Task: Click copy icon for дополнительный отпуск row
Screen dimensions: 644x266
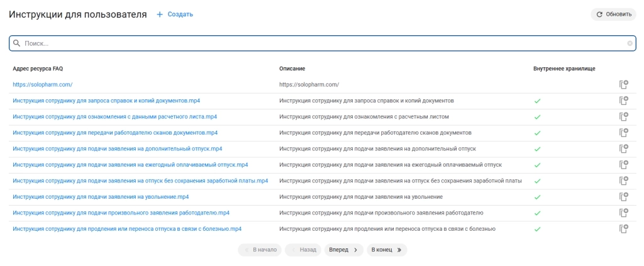Action: coord(624,148)
